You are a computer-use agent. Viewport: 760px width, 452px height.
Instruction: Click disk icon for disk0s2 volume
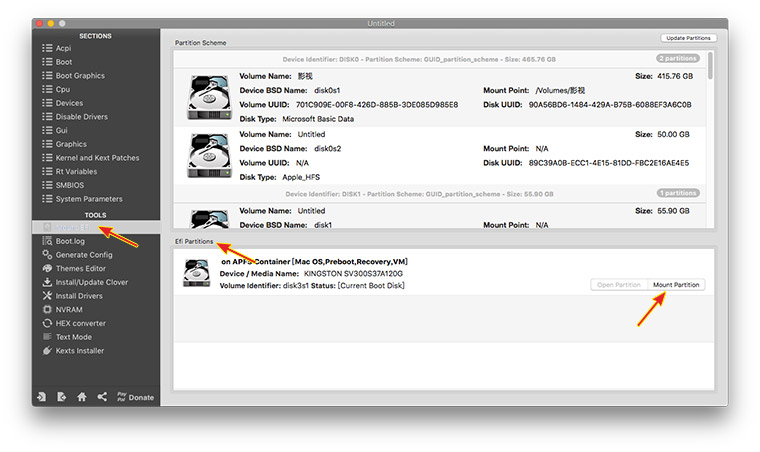209,156
